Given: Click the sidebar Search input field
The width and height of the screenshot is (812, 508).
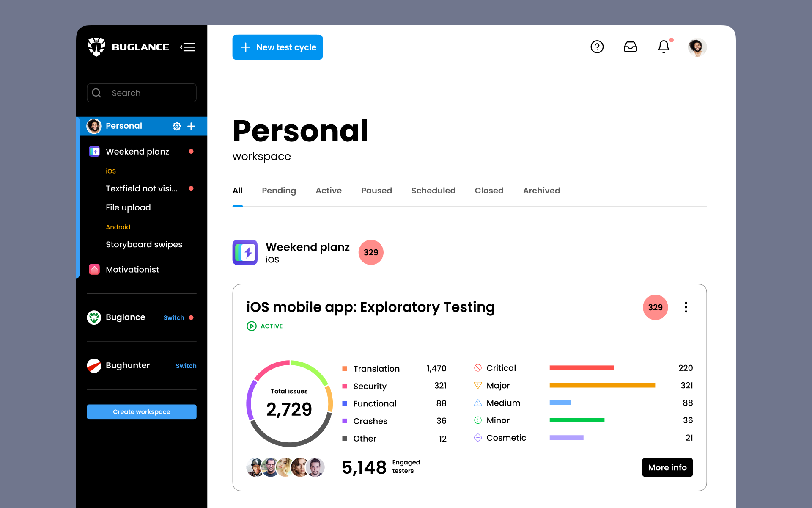Looking at the screenshot, I should tap(142, 93).
